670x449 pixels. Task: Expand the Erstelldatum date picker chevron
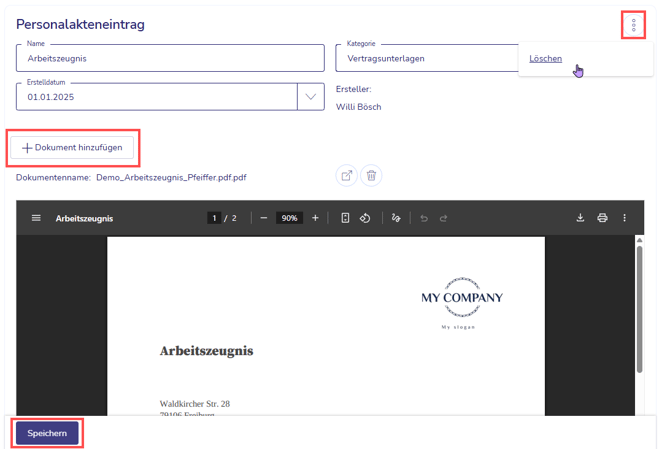click(x=311, y=97)
